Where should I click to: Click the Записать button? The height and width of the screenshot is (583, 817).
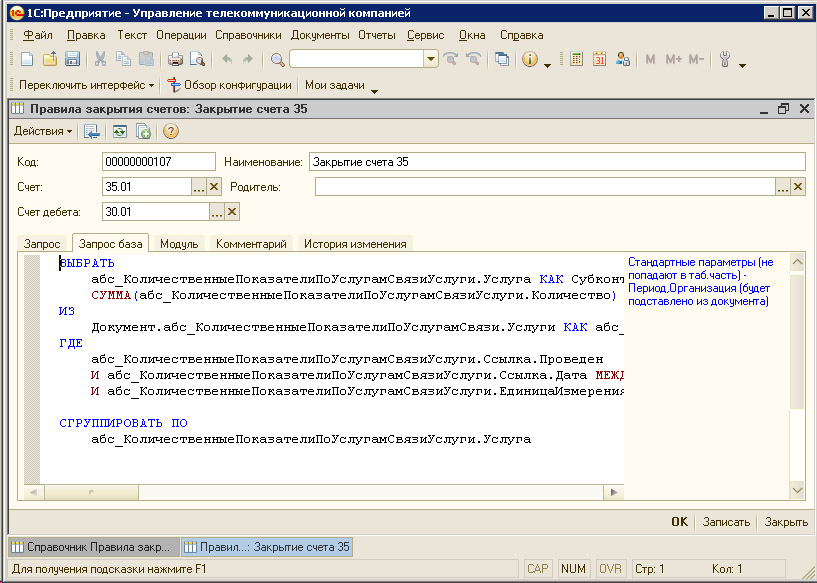[x=726, y=522]
